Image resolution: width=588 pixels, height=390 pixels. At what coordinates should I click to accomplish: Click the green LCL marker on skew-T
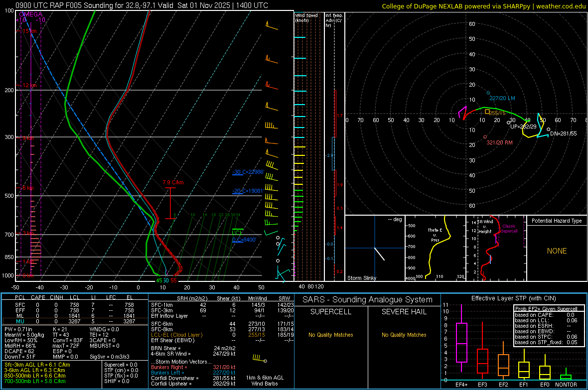tap(237, 232)
